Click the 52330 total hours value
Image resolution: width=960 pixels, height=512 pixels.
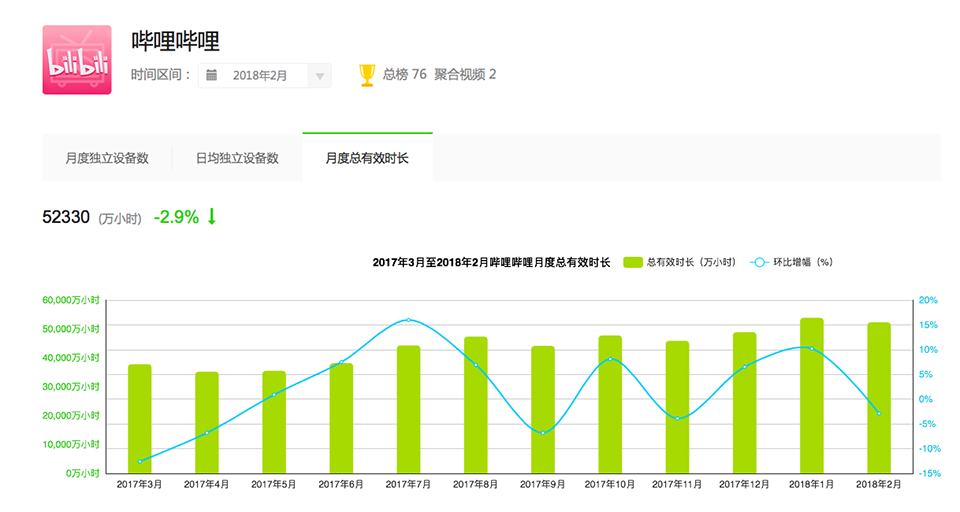(x=66, y=217)
